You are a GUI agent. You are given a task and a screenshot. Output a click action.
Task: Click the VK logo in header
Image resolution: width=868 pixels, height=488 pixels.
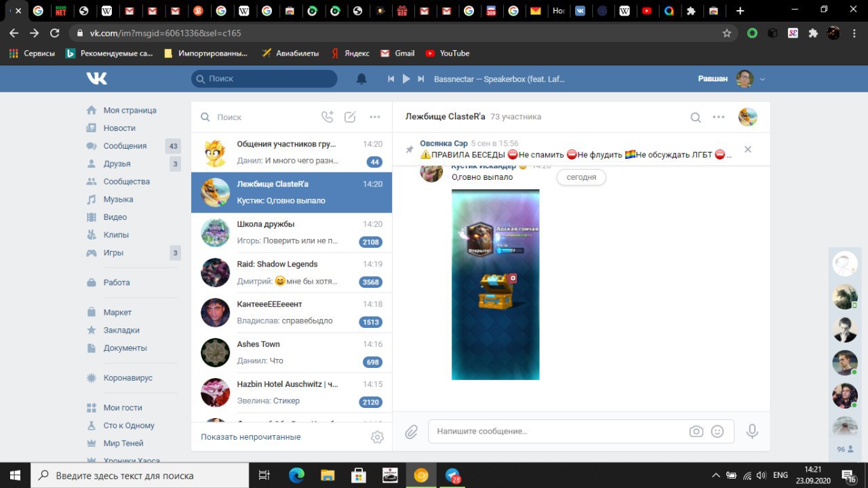tap(97, 79)
